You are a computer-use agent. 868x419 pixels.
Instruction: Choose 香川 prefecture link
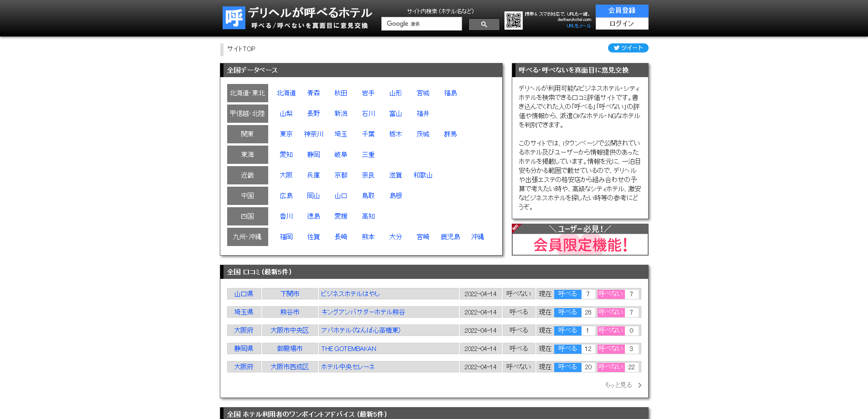click(x=286, y=216)
